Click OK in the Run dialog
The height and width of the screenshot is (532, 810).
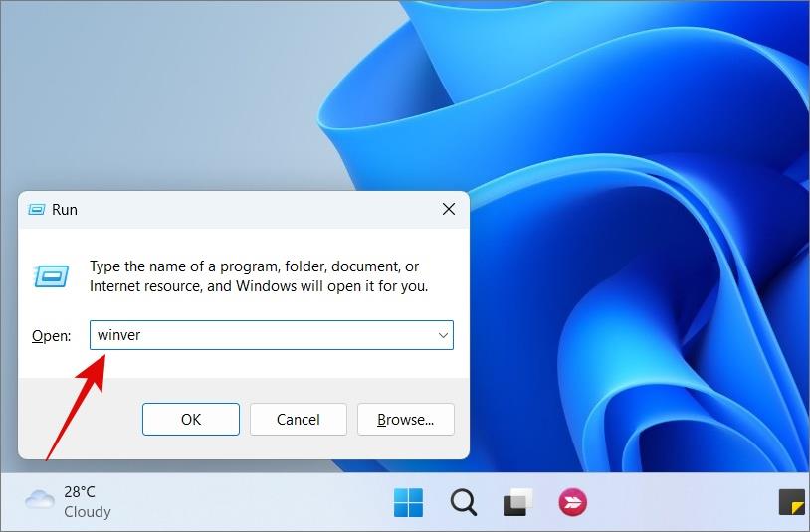(x=191, y=419)
